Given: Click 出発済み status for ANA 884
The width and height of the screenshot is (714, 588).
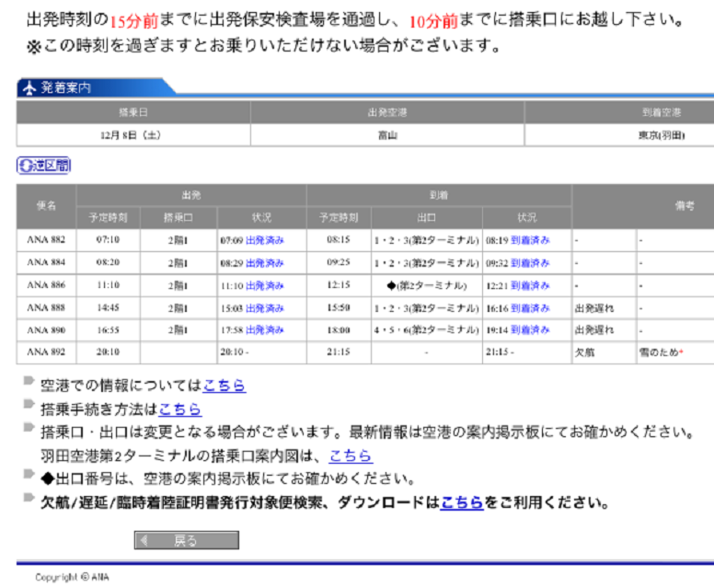Looking at the screenshot, I should pyautogui.click(x=265, y=263).
